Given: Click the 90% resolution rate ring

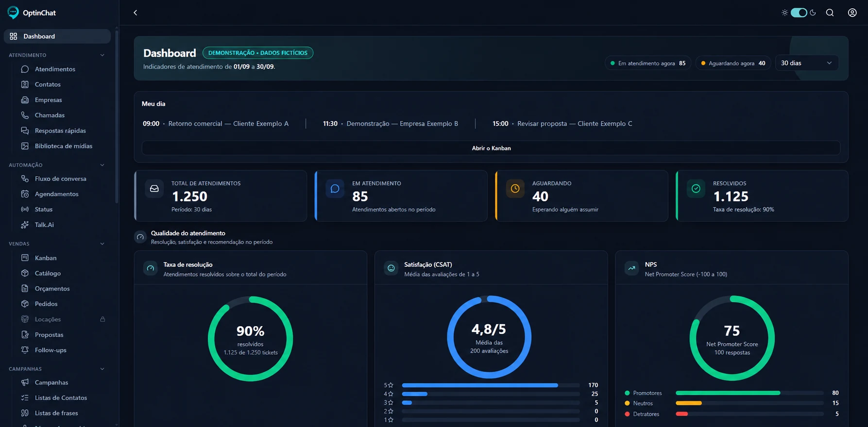Looking at the screenshot, I should [250, 339].
